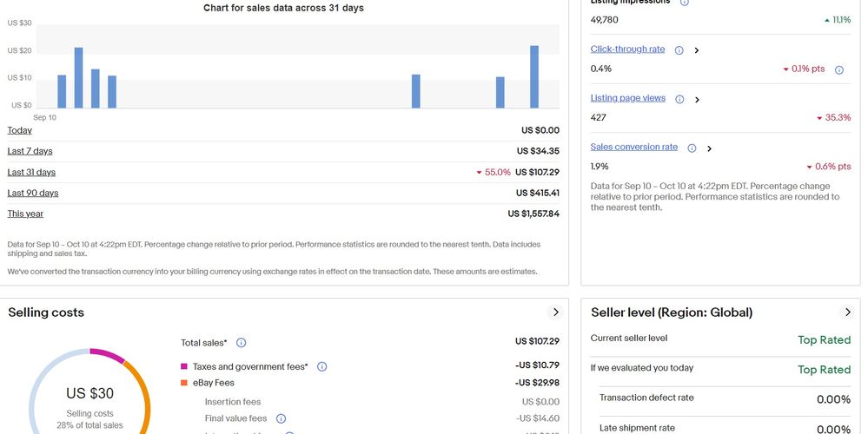Select the This year sales period

pyautogui.click(x=25, y=214)
